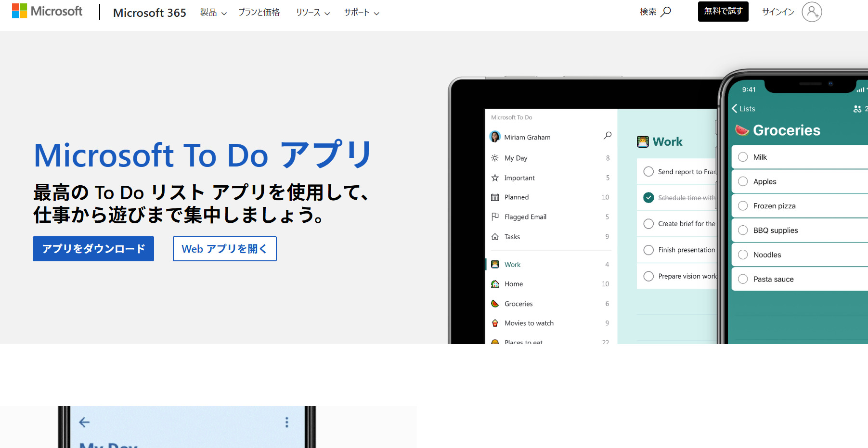Uncheck the completed Schedule time task
The height and width of the screenshot is (448, 868).
pyautogui.click(x=648, y=197)
